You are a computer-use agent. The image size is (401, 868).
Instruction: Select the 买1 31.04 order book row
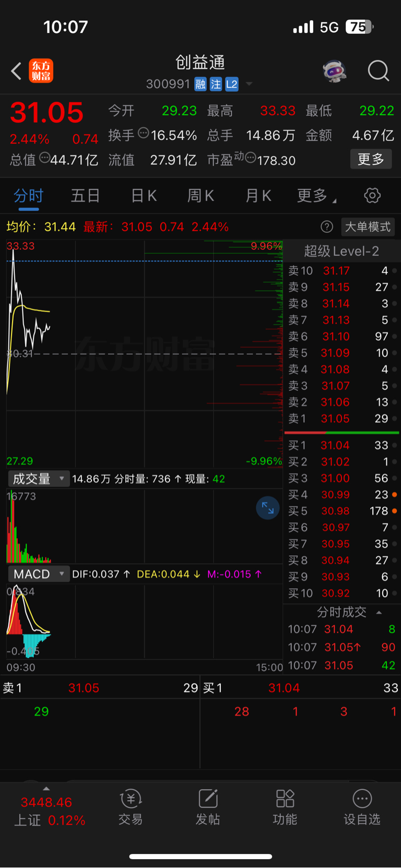tap(343, 445)
